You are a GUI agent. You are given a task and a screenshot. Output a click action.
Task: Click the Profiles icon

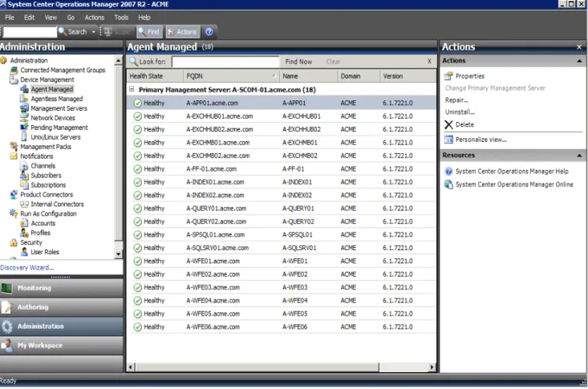click(x=24, y=233)
